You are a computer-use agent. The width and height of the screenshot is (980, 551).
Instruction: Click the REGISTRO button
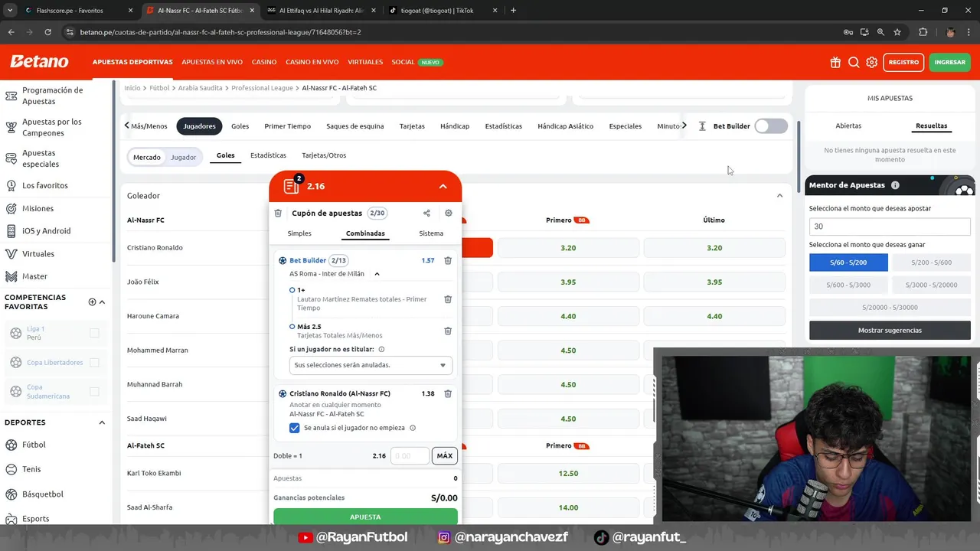tap(903, 62)
